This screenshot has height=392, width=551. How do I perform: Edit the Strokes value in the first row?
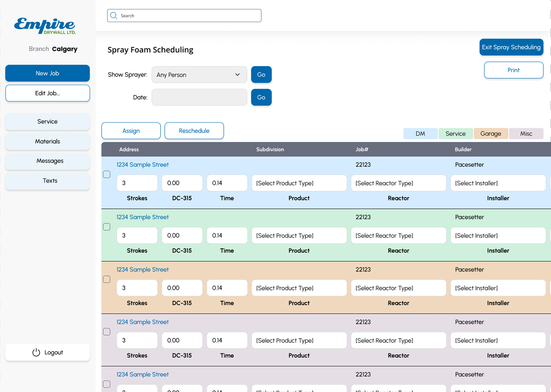(x=137, y=183)
